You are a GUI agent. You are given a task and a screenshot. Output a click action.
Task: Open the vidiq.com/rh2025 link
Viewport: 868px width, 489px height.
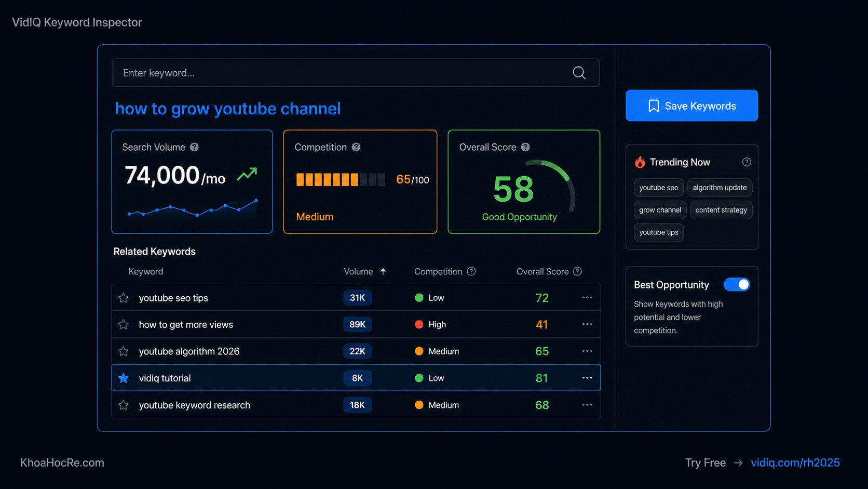pyautogui.click(x=795, y=462)
